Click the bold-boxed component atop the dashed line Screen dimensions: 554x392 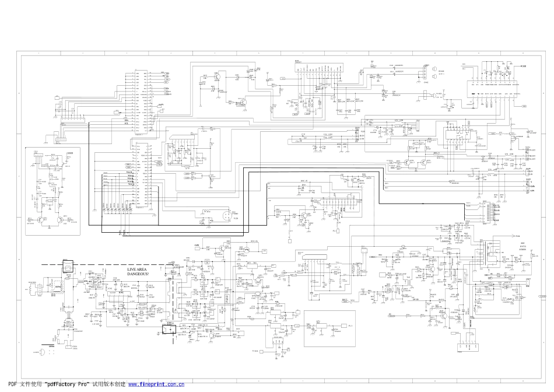pos(66,266)
